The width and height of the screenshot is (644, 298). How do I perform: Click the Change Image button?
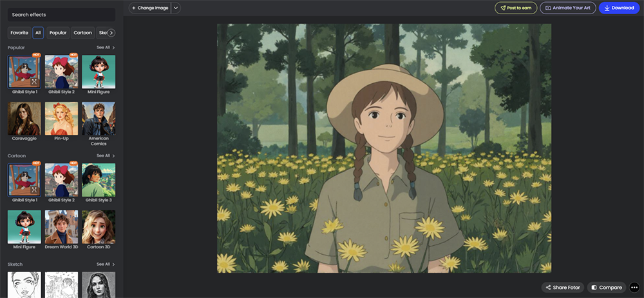pos(150,8)
